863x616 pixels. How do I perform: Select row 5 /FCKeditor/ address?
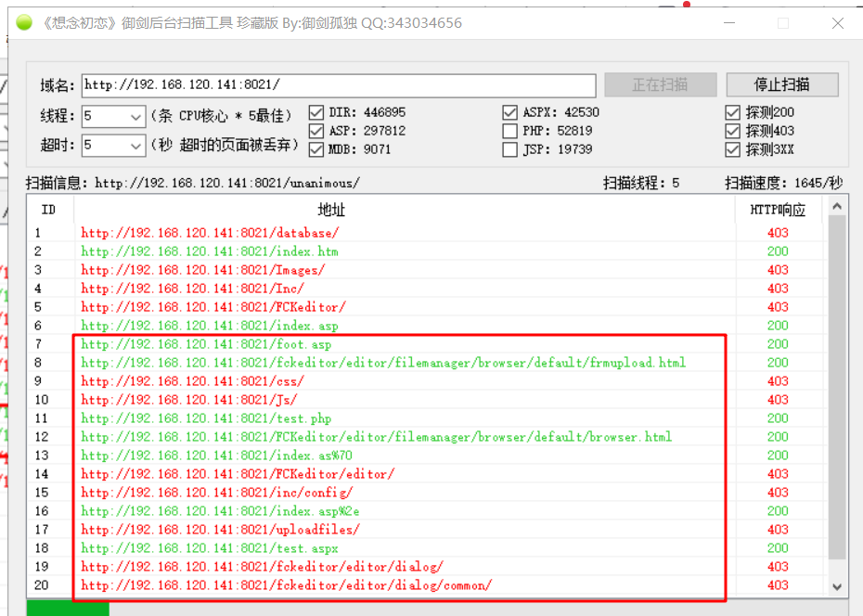[x=213, y=307]
